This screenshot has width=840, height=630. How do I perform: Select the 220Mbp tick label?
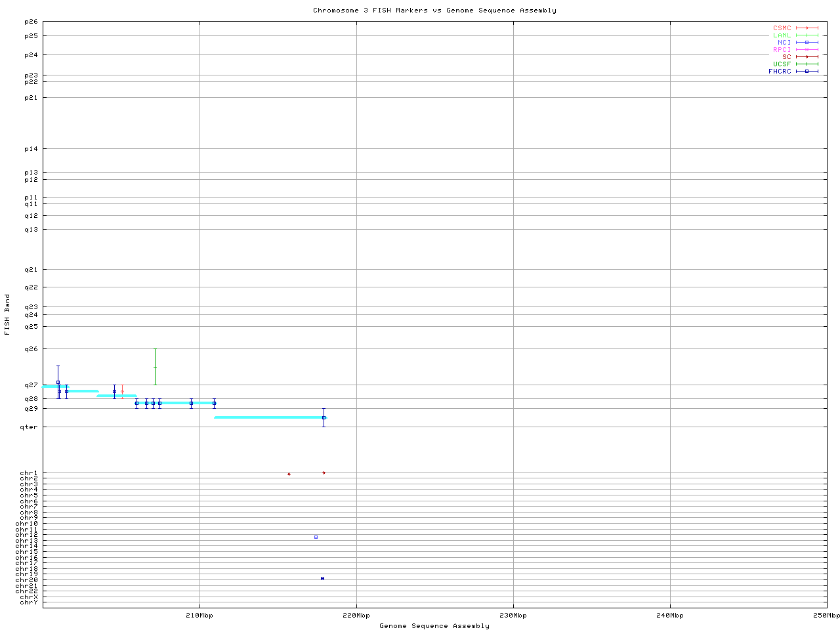(356, 616)
